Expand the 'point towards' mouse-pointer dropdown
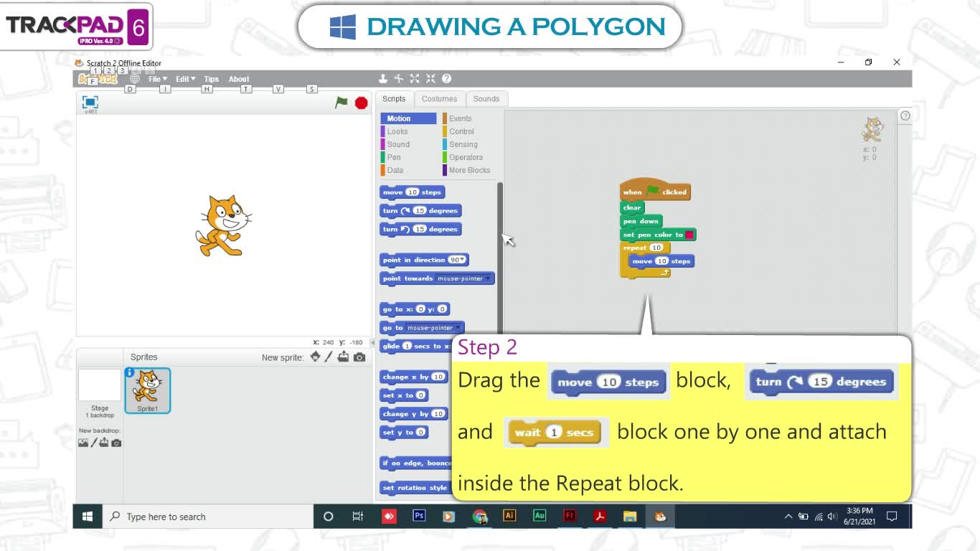The width and height of the screenshot is (980, 551). pos(463,278)
